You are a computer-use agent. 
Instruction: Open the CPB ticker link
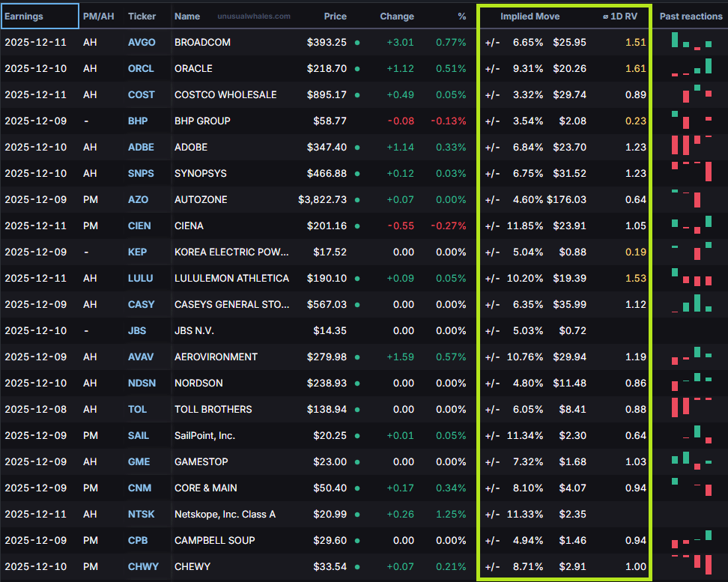pos(138,541)
